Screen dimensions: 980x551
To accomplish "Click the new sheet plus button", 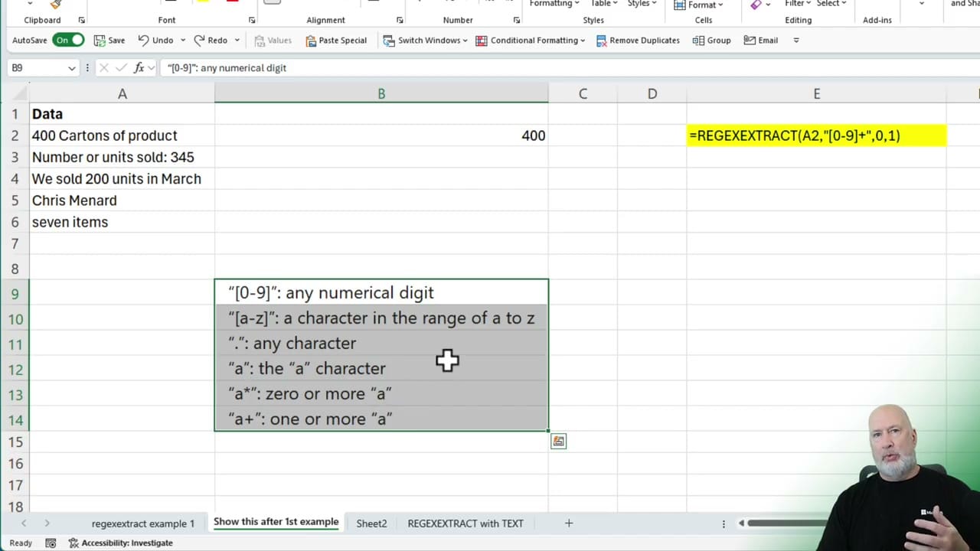I will 568,523.
